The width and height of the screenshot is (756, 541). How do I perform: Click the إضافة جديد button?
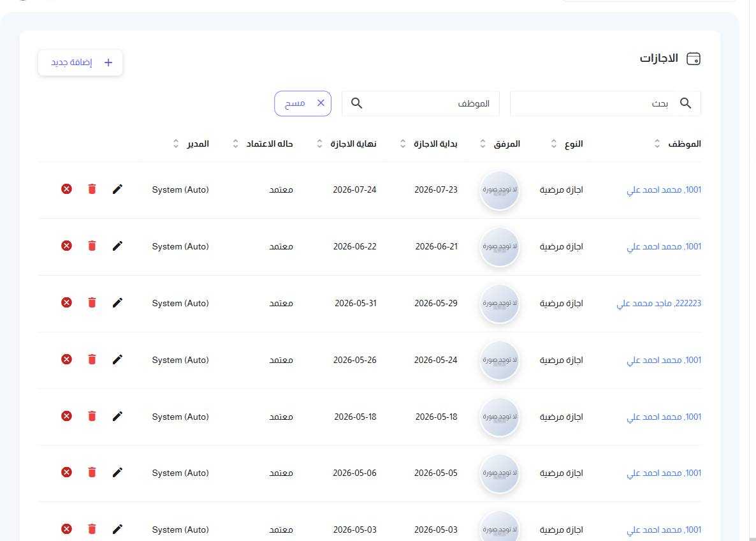[x=80, y=63]
